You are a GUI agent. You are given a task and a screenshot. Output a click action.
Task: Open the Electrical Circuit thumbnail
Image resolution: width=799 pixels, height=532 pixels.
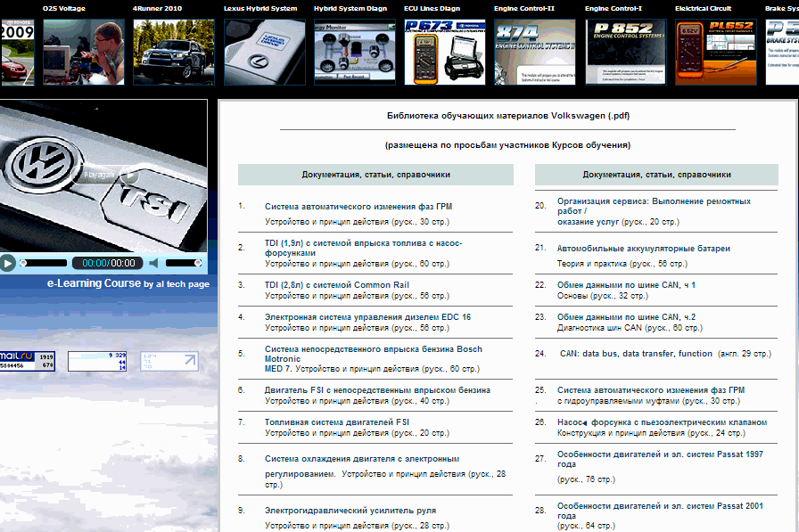(716, 52)
